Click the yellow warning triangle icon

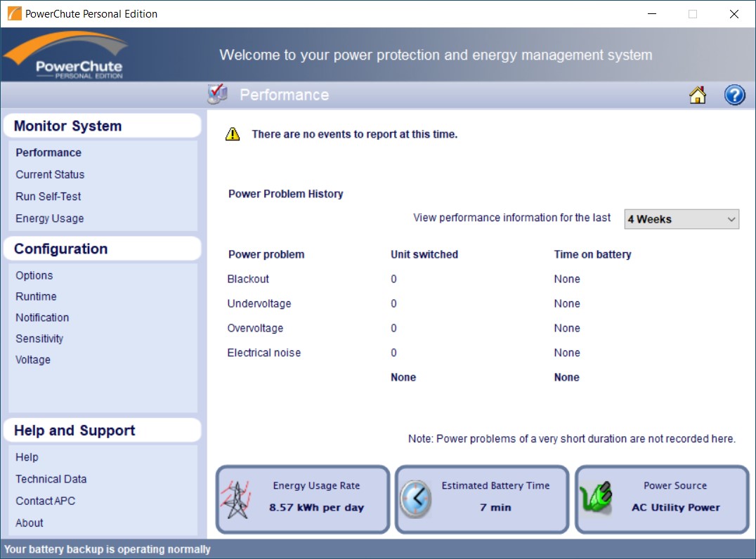click(x=233, y=134)
